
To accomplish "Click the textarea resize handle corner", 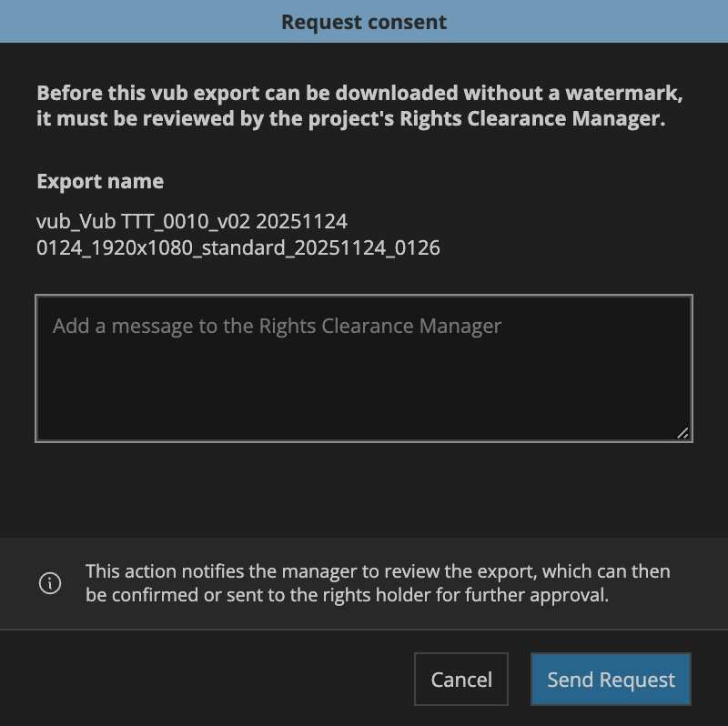I will (x=682, y=433).
